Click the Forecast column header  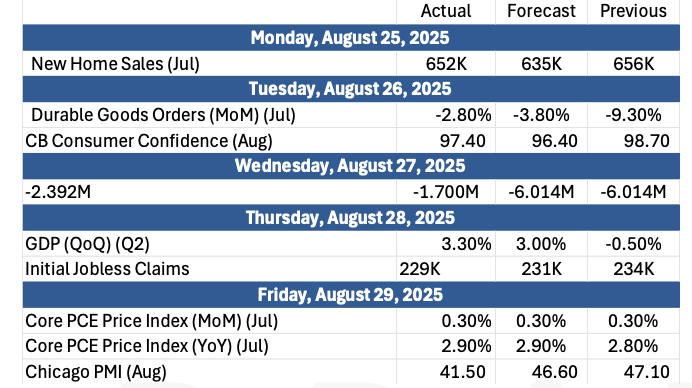pyautogui.click(x=541, y=11)
